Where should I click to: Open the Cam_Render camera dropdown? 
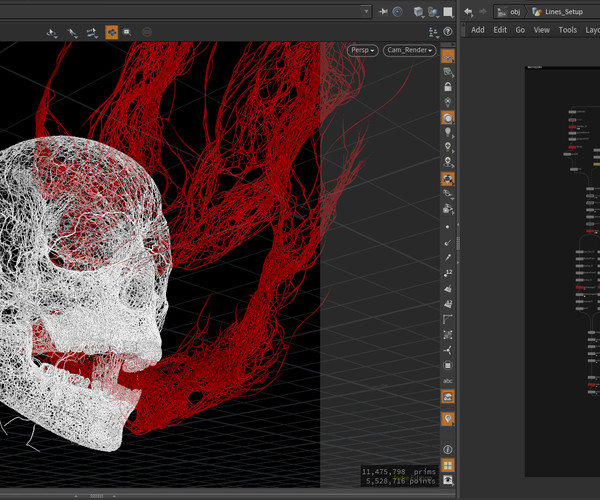point(409,50)
